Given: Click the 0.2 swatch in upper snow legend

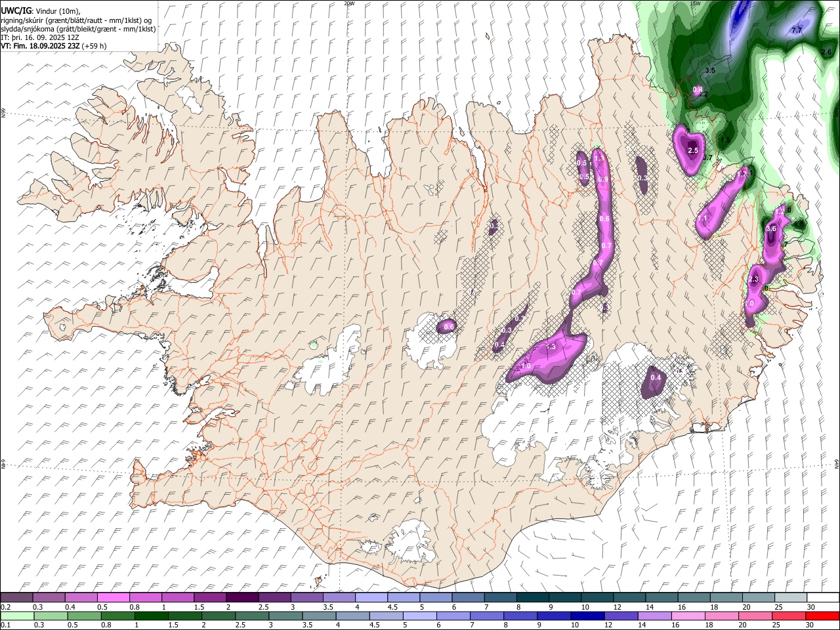Looking at the screenshot, I should click(x=16, y=597).
